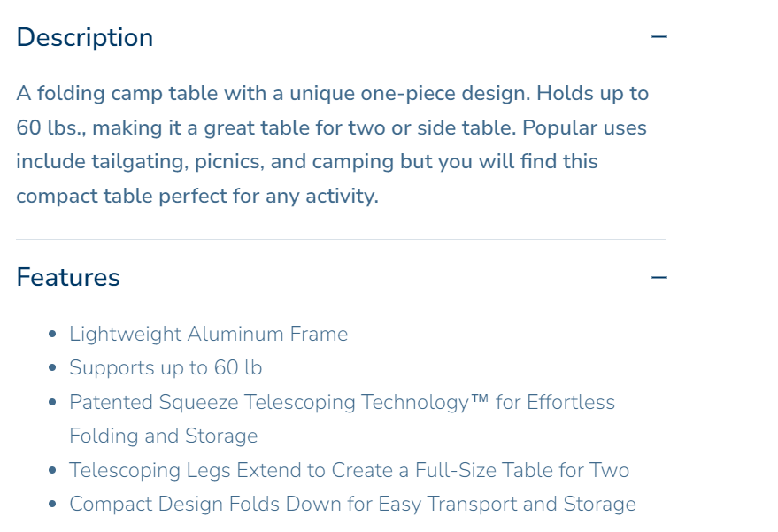
Task: Select the Lightweight Aluminum Frame feature text
Action: tap(209, 334)
